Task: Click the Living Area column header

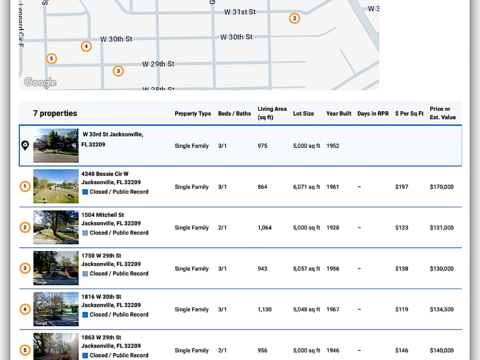Action: (x=272, y=113)
